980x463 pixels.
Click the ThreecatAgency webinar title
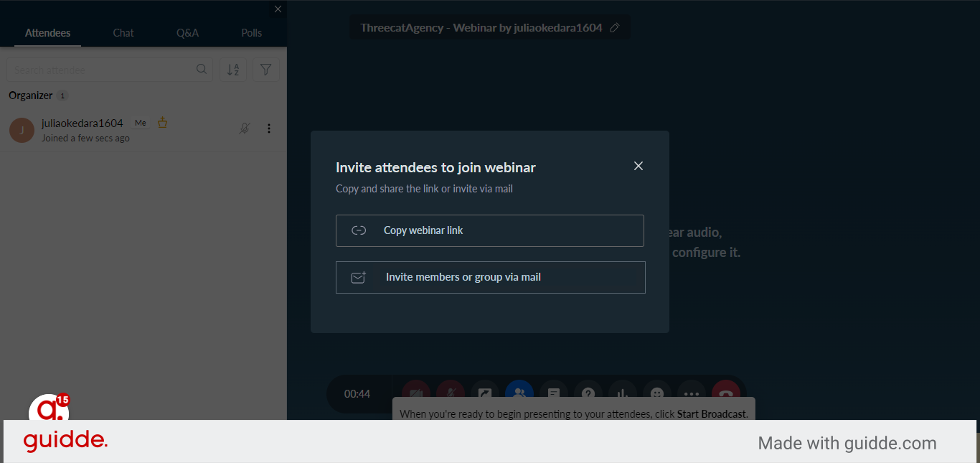click(481, 28)
